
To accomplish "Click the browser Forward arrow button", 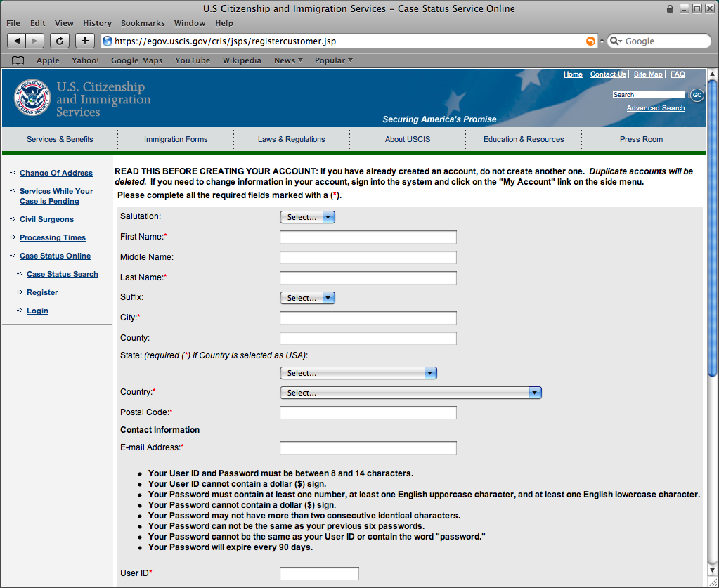I will point(35,41).
